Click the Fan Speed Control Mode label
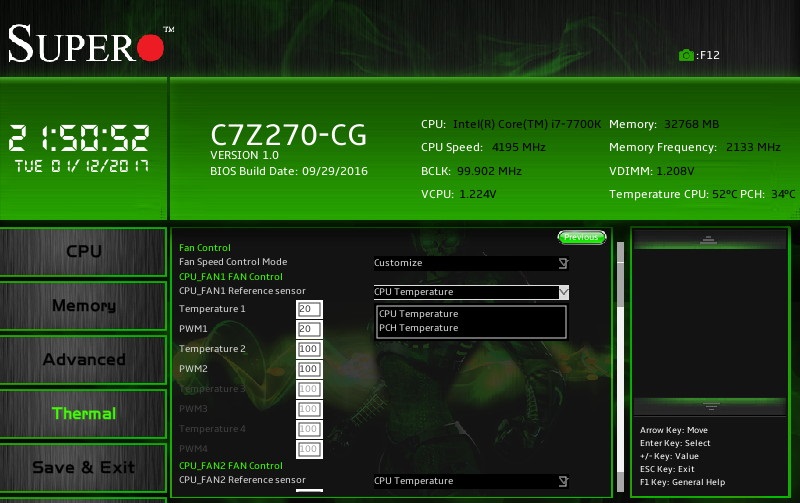The height and width of the screenshot is (503, 800). coord(233,262)
